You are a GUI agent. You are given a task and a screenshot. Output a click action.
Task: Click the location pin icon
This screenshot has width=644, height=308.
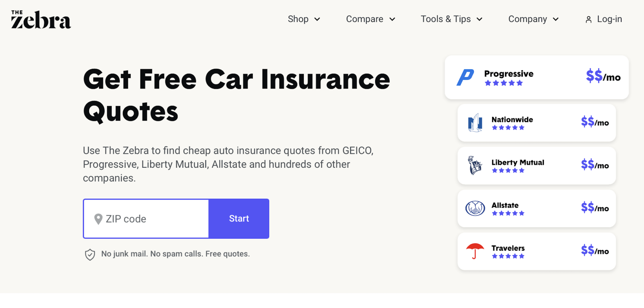98,219
